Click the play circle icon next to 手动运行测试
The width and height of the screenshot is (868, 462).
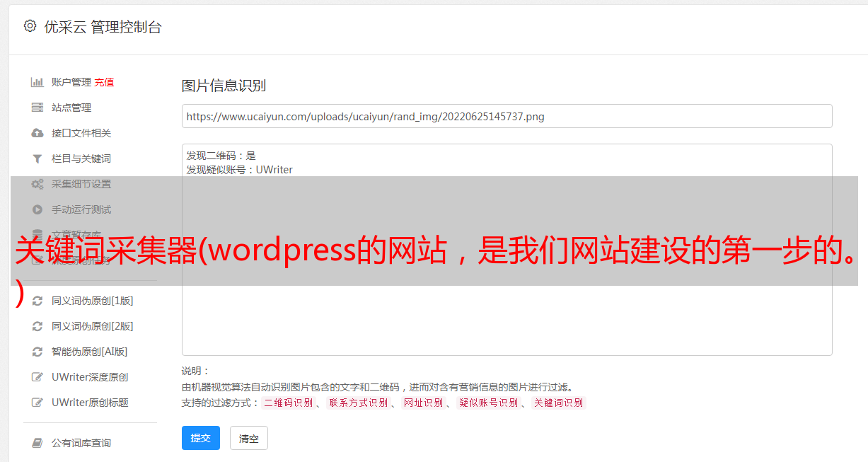coord(37,209)
